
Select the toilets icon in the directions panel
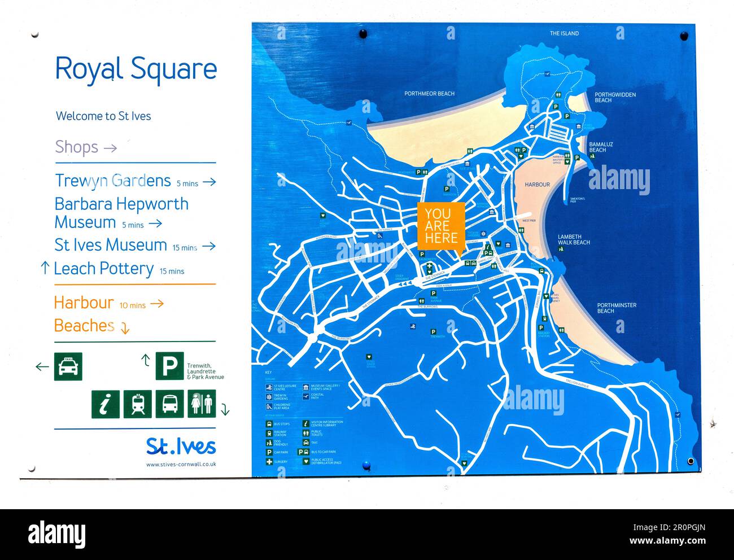[202, 404]
